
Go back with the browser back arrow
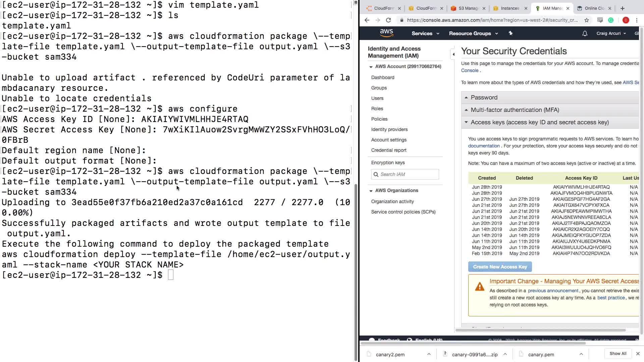coord(367,20)
